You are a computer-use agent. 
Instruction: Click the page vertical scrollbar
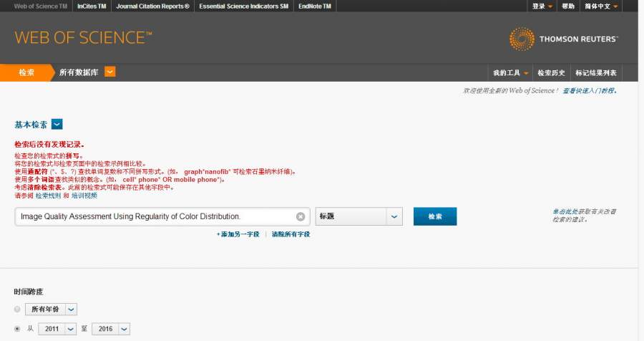pos(641,170)
